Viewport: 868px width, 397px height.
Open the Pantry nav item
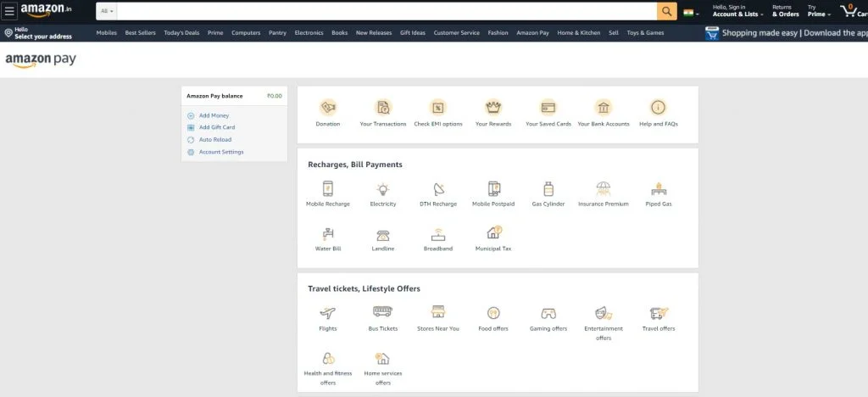pyautogui.click(x=277, y=33)
